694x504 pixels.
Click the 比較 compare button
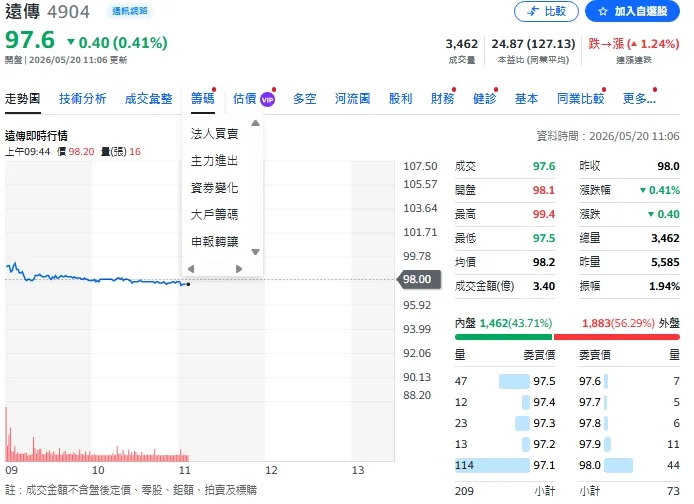click(x=546, y=11)
